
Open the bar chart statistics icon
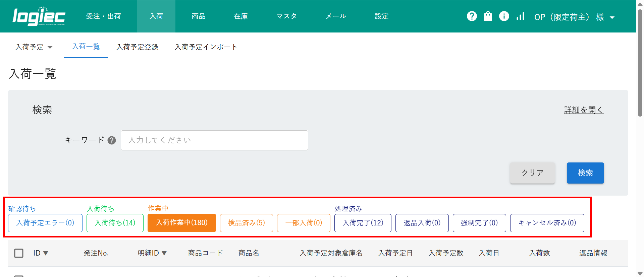(520, 16)
